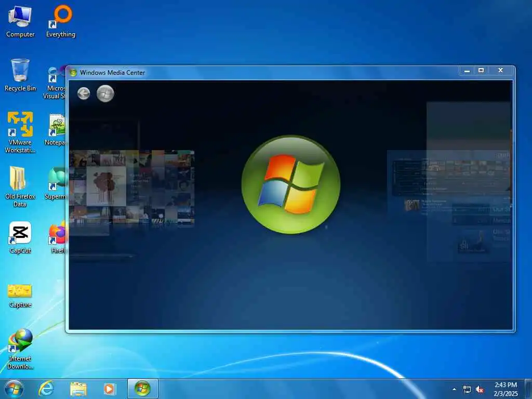
Task: Select the CapCut desktop shortcut
Action: [20, 237]
